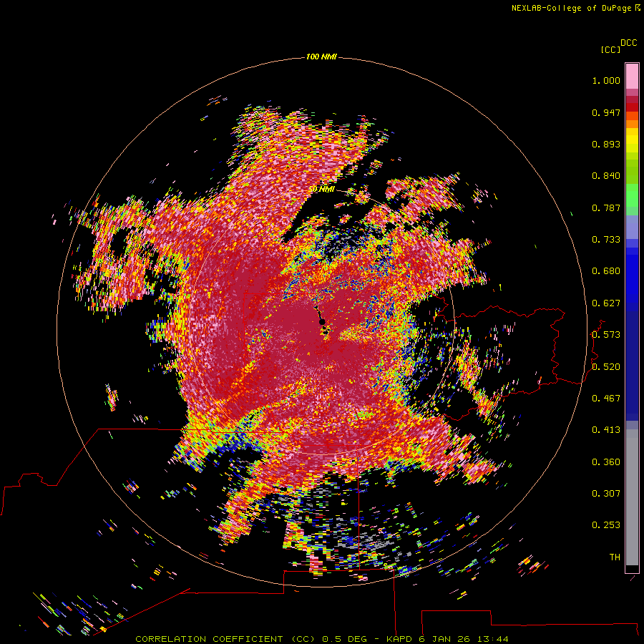
Task: Click the 0.893 legend value
Action: (x=606, y=144)
